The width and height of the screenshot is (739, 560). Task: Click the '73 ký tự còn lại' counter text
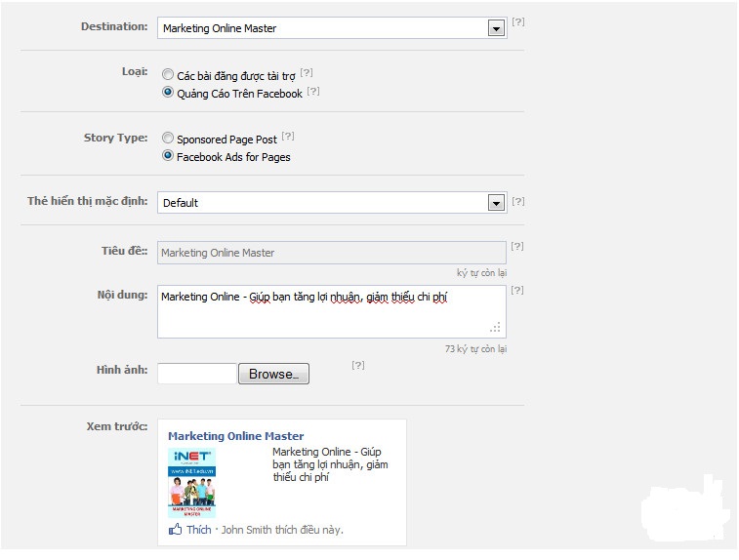pyautogui.click(x=476, y=349)
